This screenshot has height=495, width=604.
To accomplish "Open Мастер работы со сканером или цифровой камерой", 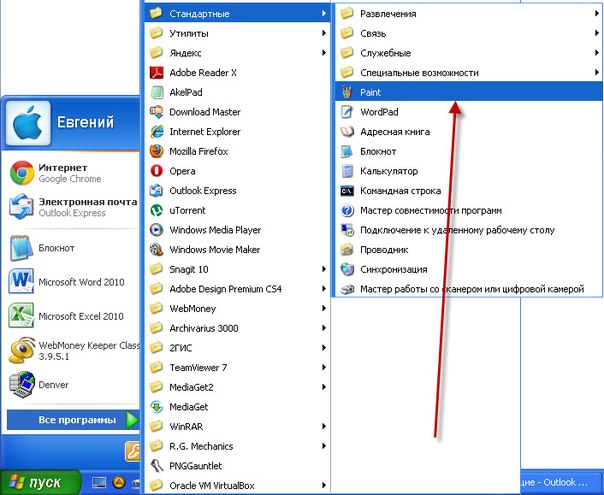I will coord(468,289).
